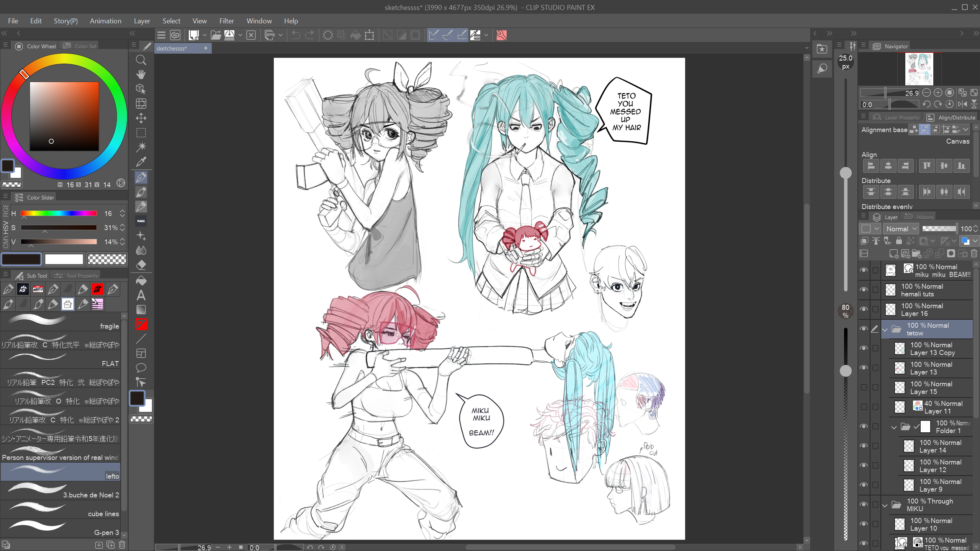
Task: Hide the 'Layer 16' layer
Action: pos(864,309)
